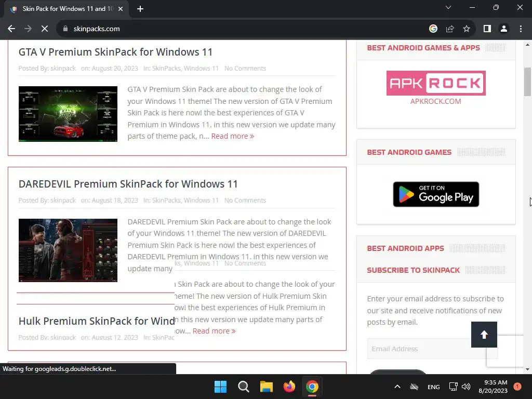Click the Get it on Google Play badge
This screenshot has width=532, height=399.
click(436, 194)
